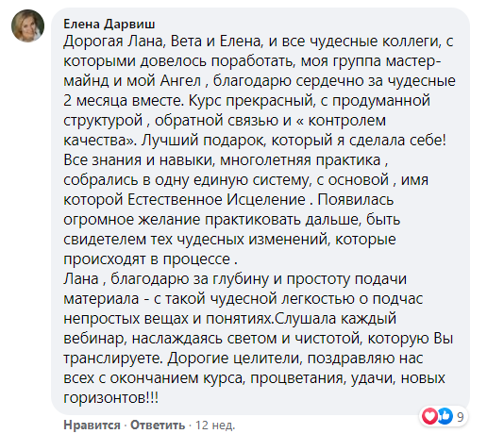
Task: Click the blue thumbs-up reaction icon
Action: click(445, 416)
